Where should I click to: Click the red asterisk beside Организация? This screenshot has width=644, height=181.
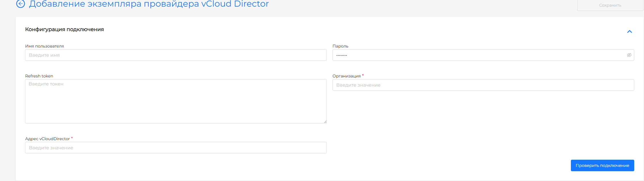coord(363,75)
